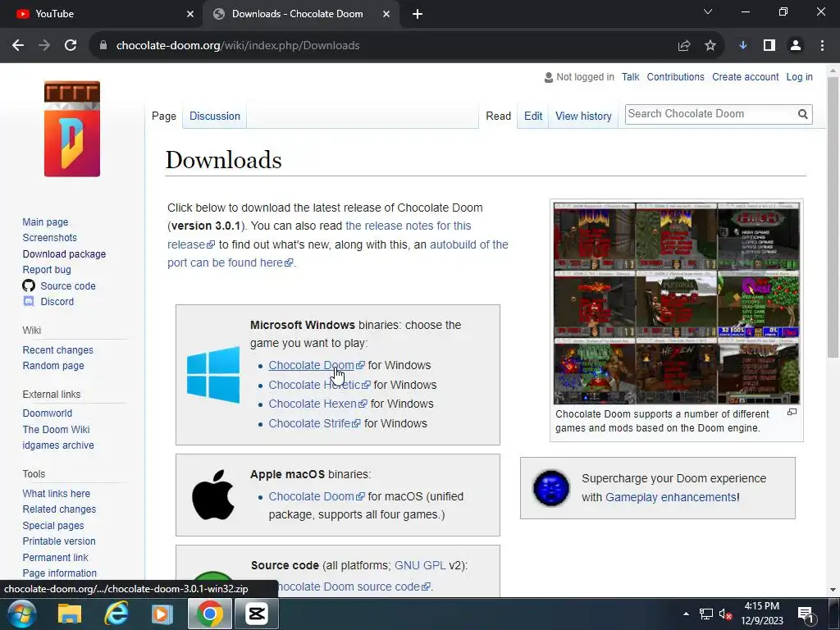The image size is (840, 630).
Task: Open the Windows Start button
Action: (x=22, y=614)
